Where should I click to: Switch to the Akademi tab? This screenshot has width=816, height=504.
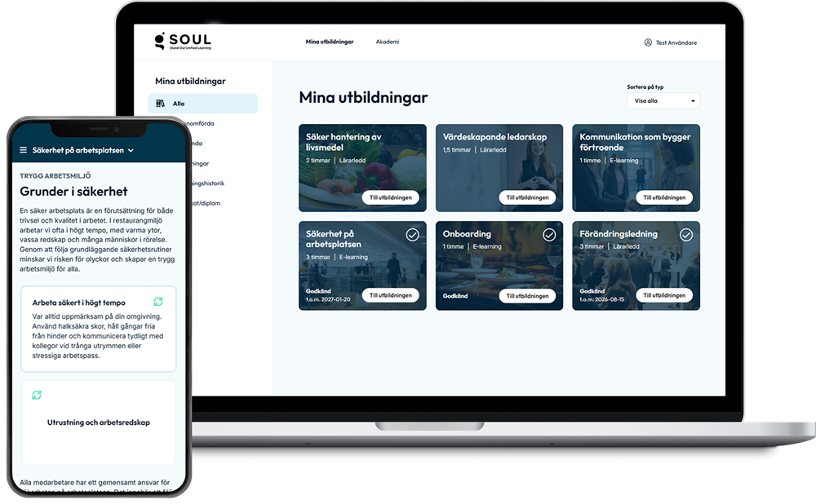click(x=387, y=42)
